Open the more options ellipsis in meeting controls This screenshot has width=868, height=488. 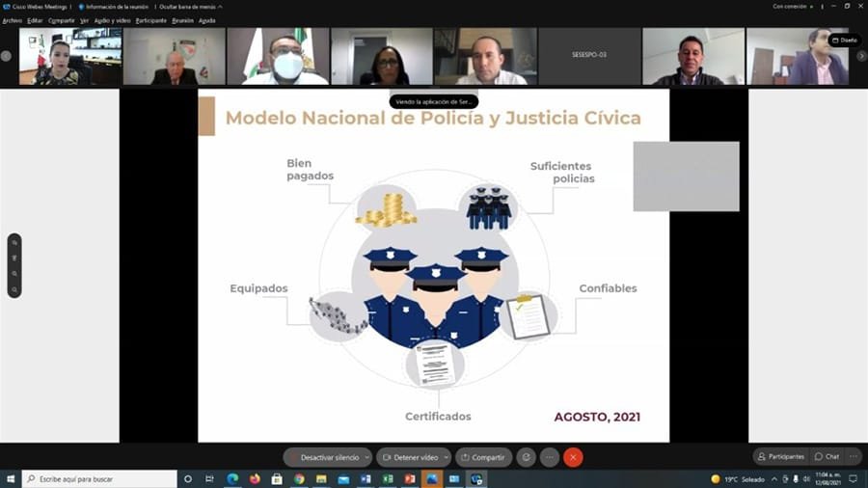[x=550, y=457]
